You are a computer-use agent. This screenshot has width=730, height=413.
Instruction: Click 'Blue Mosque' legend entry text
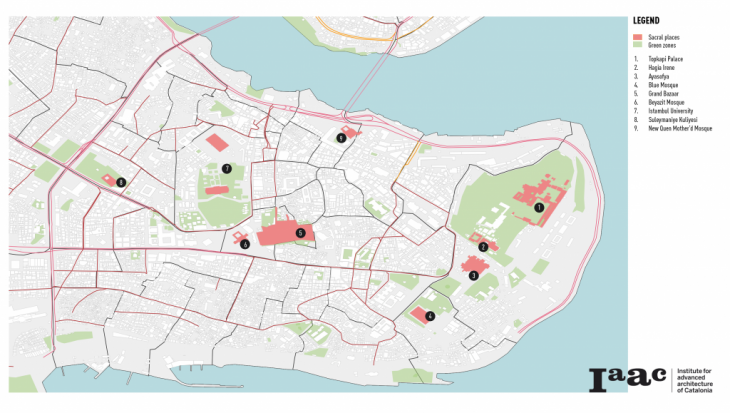[664, 84]
